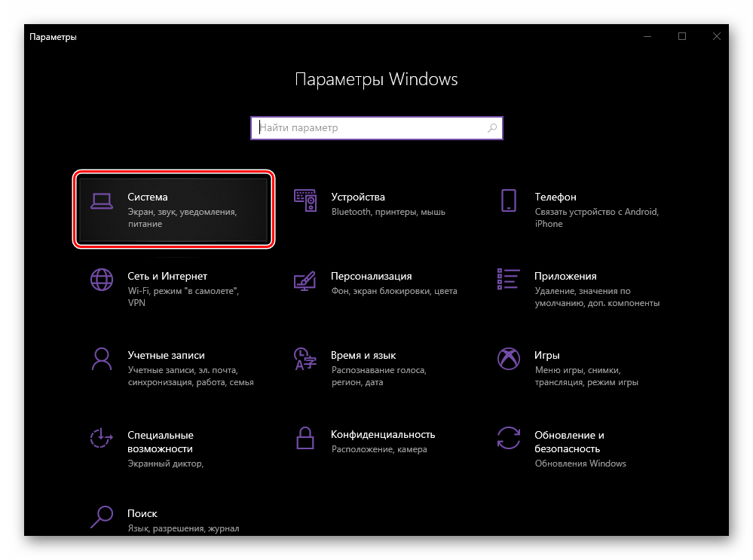Viewport: 753px width, 560px height.
Task: Click the Поиск magnifier icon
Action: tap(102, 517)
